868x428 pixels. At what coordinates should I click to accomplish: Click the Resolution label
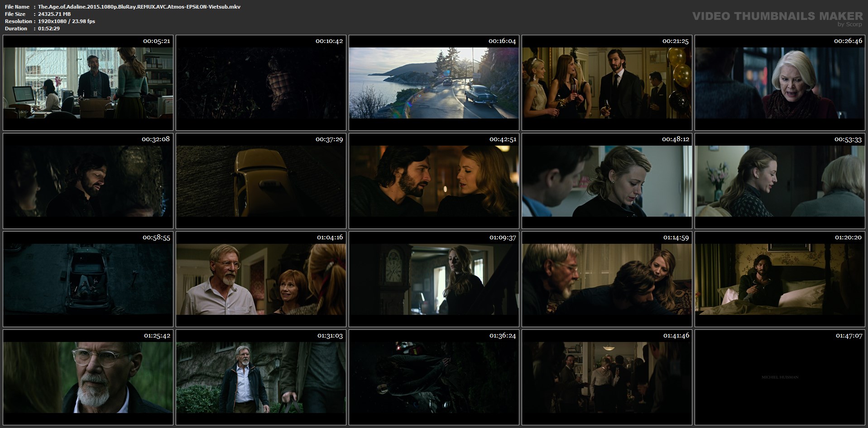[x=18, y=21]
